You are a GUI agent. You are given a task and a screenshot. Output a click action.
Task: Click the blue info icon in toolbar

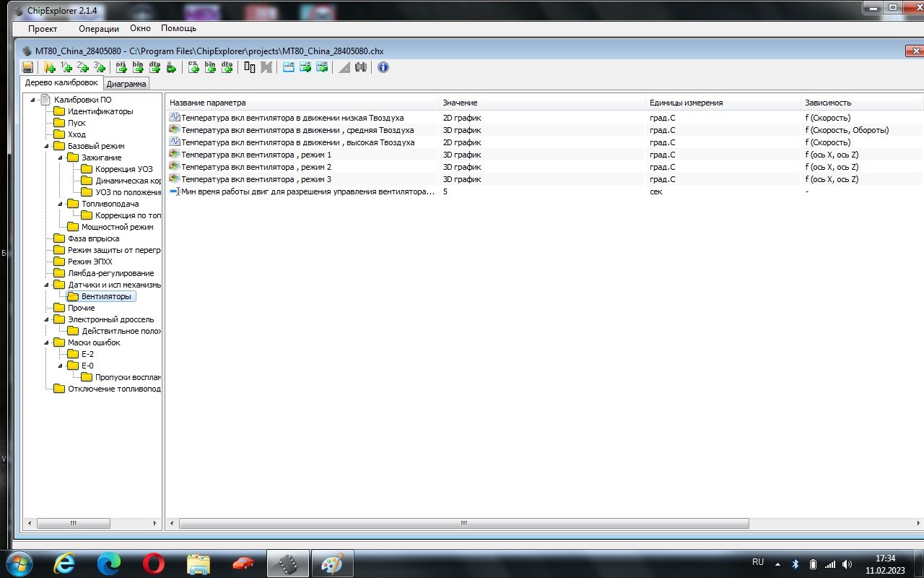click(x=383, y=67)
